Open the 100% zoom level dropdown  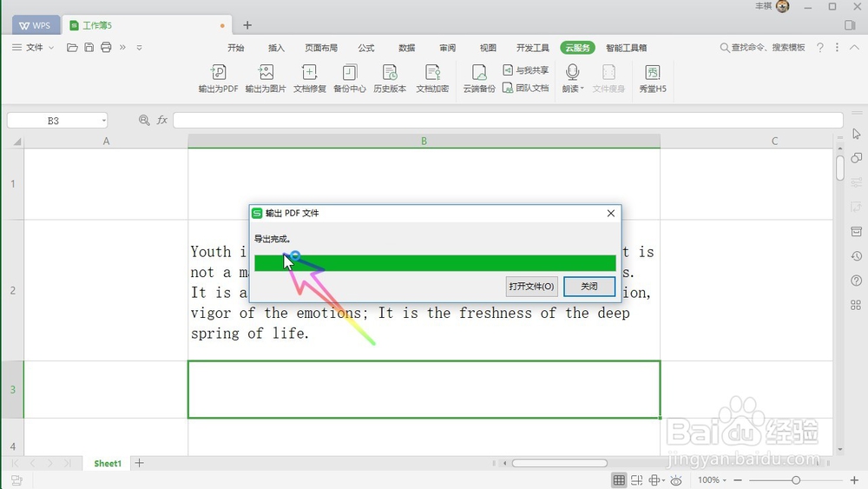(x=712, y=480)
